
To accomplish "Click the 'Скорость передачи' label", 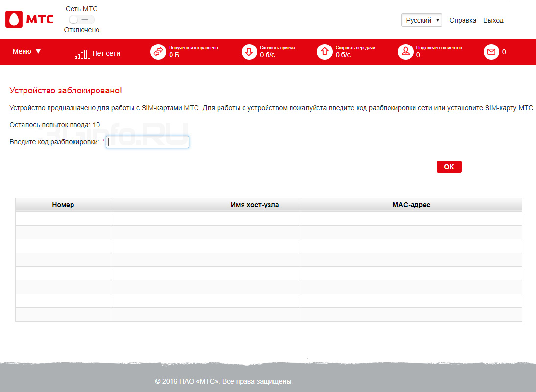I will pos(355,48).
